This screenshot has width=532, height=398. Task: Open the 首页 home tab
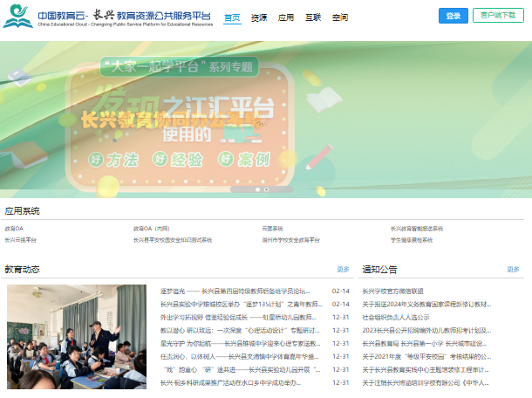click(x=232, y=17)
